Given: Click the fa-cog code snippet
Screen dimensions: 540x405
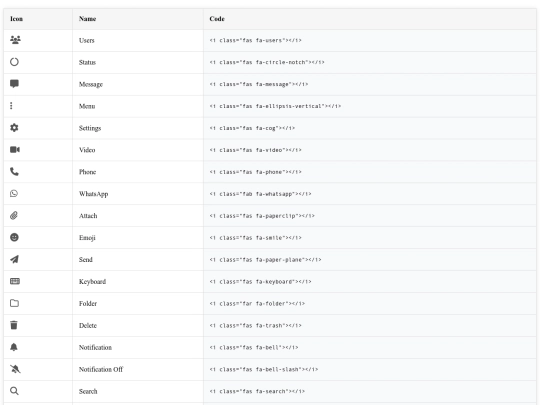Looking at the screenshot, I should coord(252,128).
